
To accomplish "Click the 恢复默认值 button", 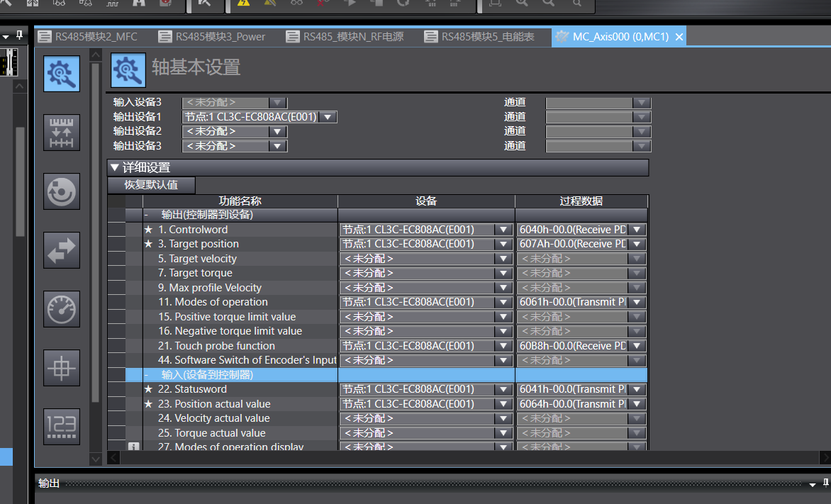I will (x=151, y=185).
